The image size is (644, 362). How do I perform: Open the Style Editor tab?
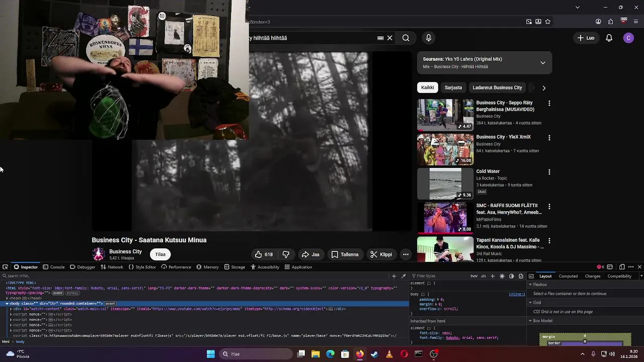pyautogui.click(x=142, y=267)
